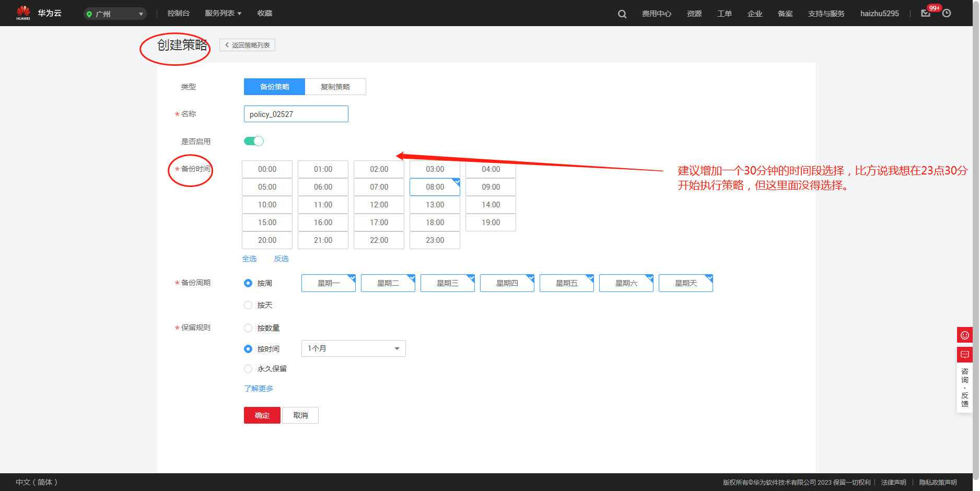Toggle 星期四 weekday
Viewport: 980px width, 491px height.
tap(507, 283)
